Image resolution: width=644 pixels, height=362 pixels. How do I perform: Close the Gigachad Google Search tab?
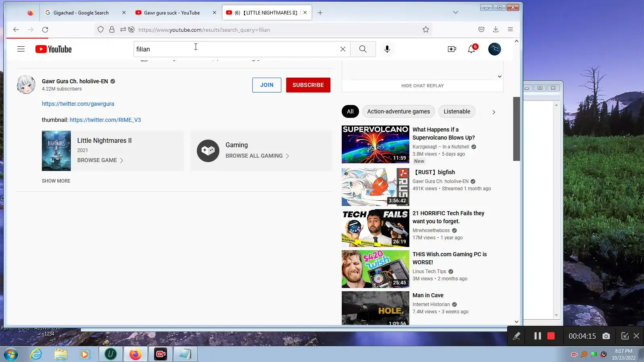click(124, 13)
